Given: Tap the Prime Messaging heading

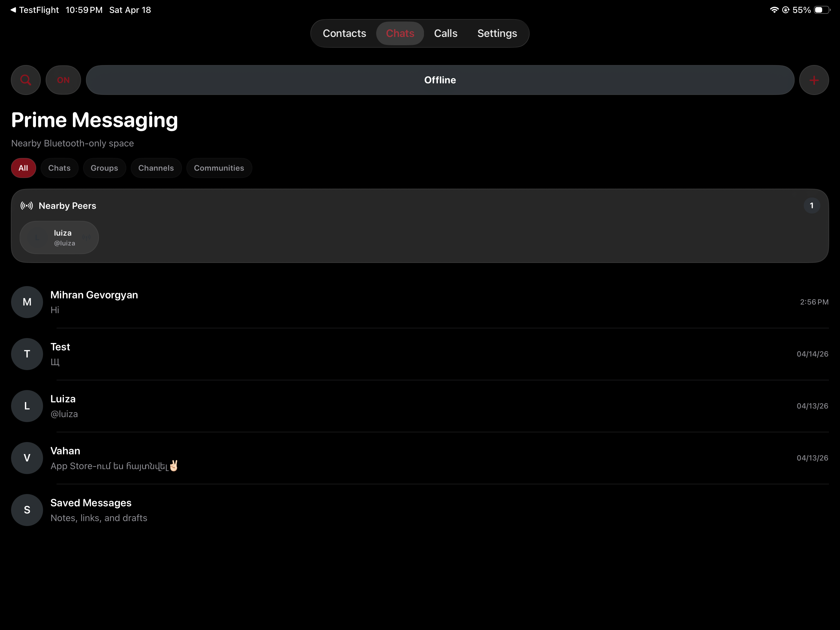Looking at the screenshot, I should [x=95, y=121].
